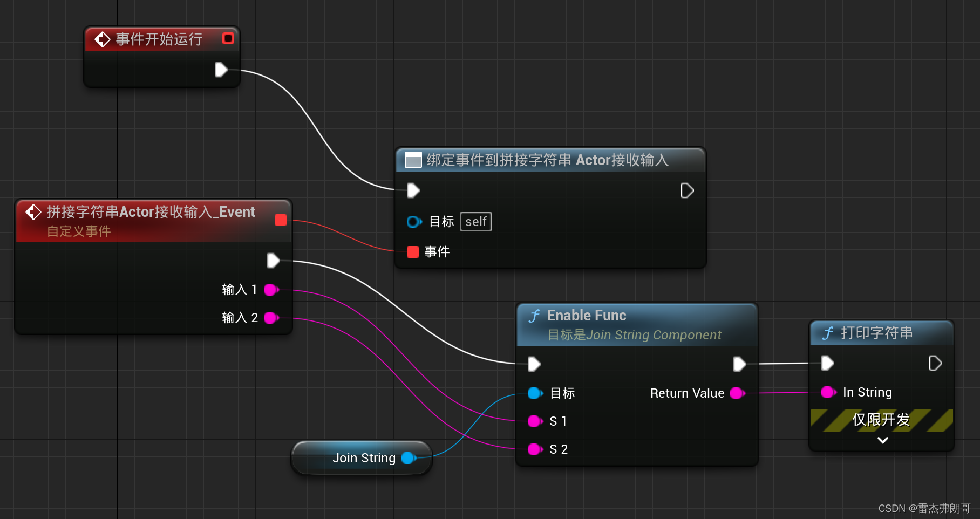
Task: Click the function icon on 打印字符串
Action: (828, 333)
